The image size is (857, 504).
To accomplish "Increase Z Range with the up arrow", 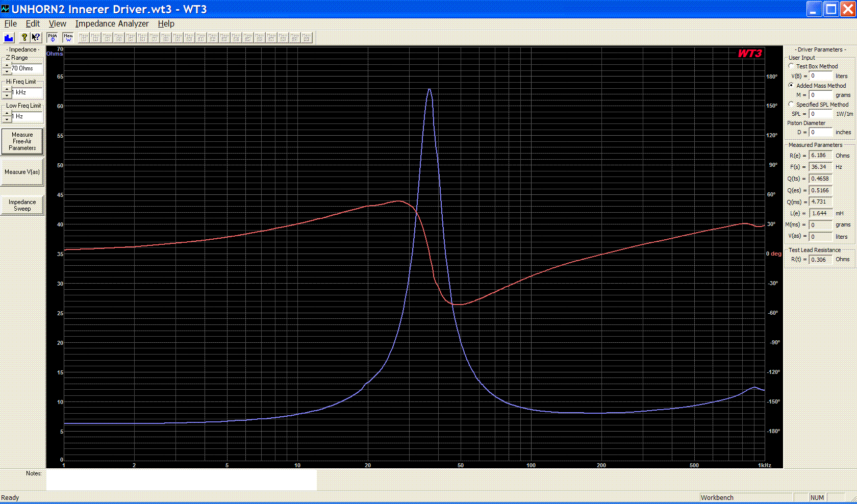I will pos(7,66).
